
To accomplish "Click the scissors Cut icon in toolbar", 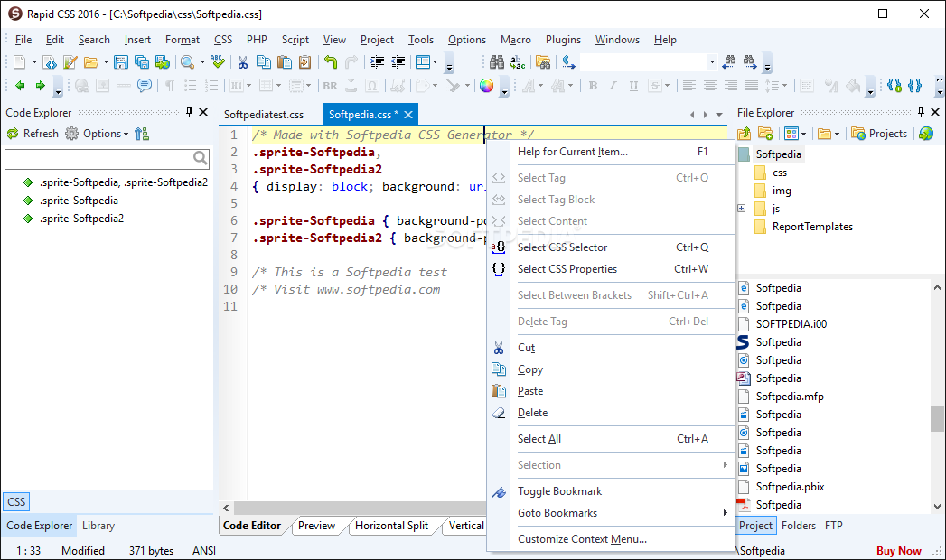I will pyautogui.click(x=242, y=62).
